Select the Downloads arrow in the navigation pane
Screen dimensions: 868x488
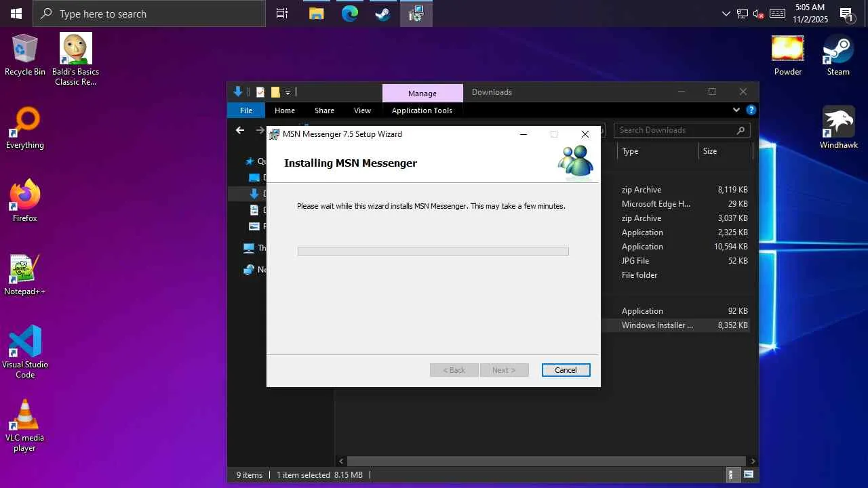click(x=254, y=194)
